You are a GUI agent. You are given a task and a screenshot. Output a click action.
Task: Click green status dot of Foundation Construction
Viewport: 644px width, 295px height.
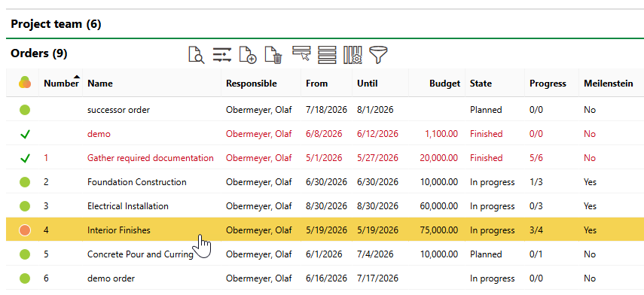(25, 182)
